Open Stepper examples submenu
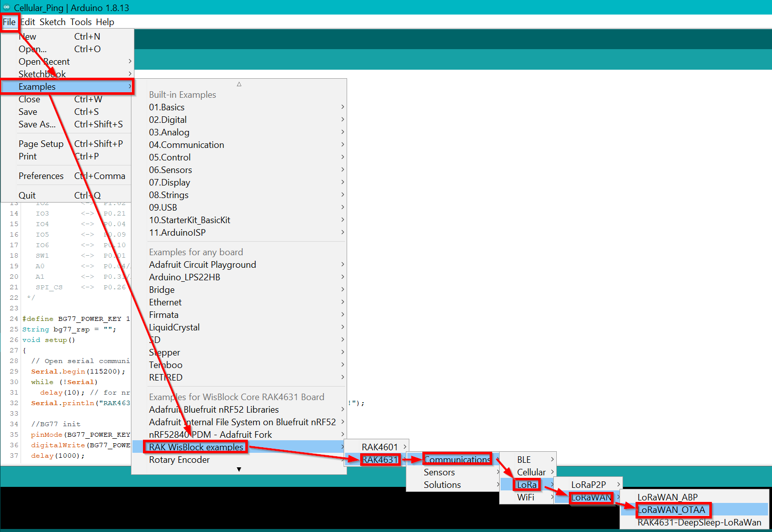Viewport: 772px width, 532px height. [x=239, y=352]
